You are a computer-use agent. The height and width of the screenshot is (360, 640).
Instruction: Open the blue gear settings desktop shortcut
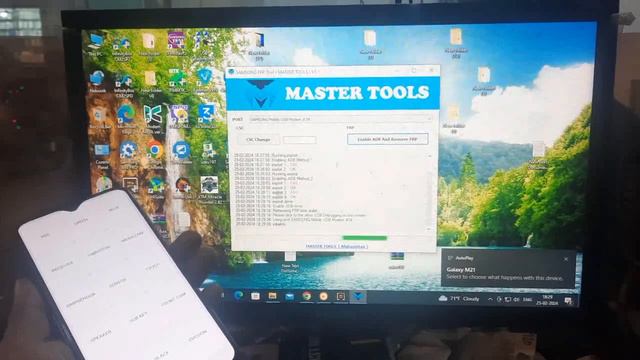(128, 155)
